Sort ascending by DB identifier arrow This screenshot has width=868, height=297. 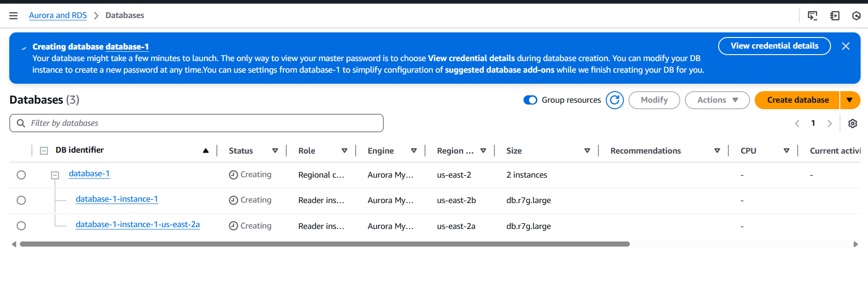tap(206, 151)
